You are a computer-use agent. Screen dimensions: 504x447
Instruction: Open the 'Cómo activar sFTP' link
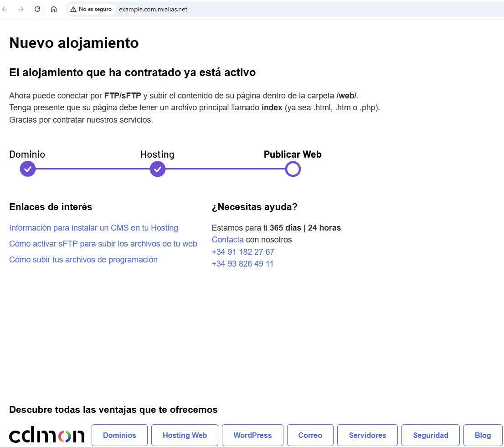coord(103,244)
